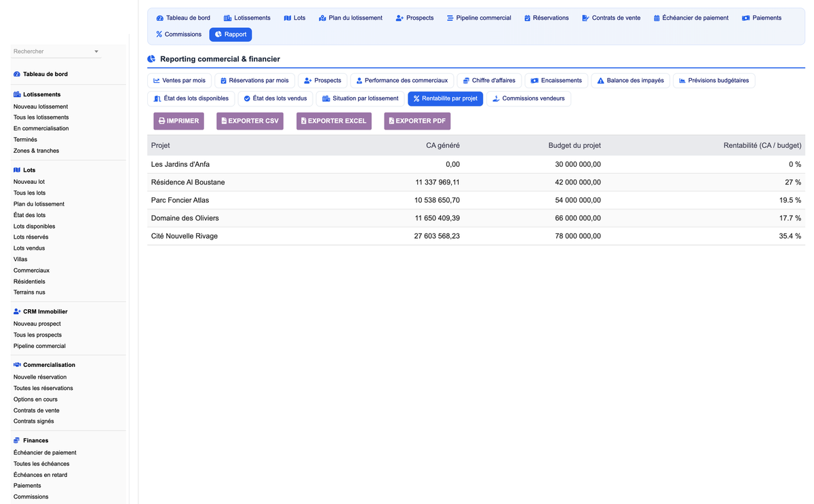This screenshot has height=504, width=814.
Task: Click the Cité Nouvelle Rivage project cell
Action: pyautogui.click(x=185, y=236)
